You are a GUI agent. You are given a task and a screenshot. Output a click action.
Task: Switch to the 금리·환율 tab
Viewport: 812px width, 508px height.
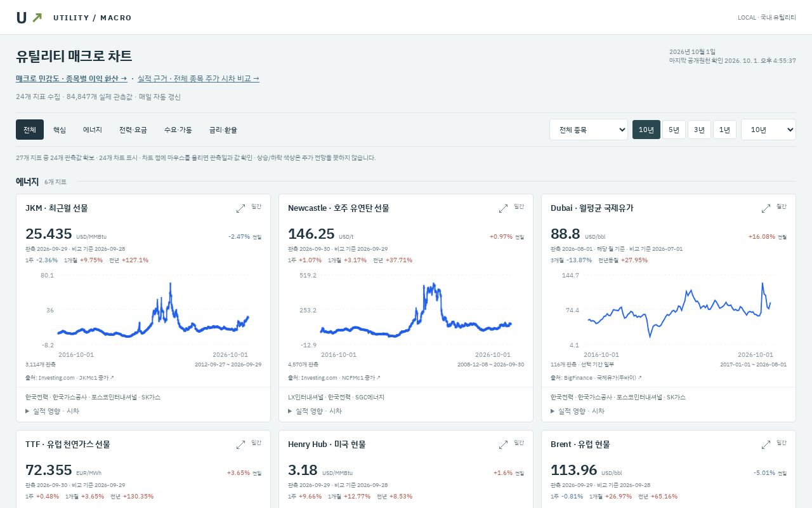point(223,130)
